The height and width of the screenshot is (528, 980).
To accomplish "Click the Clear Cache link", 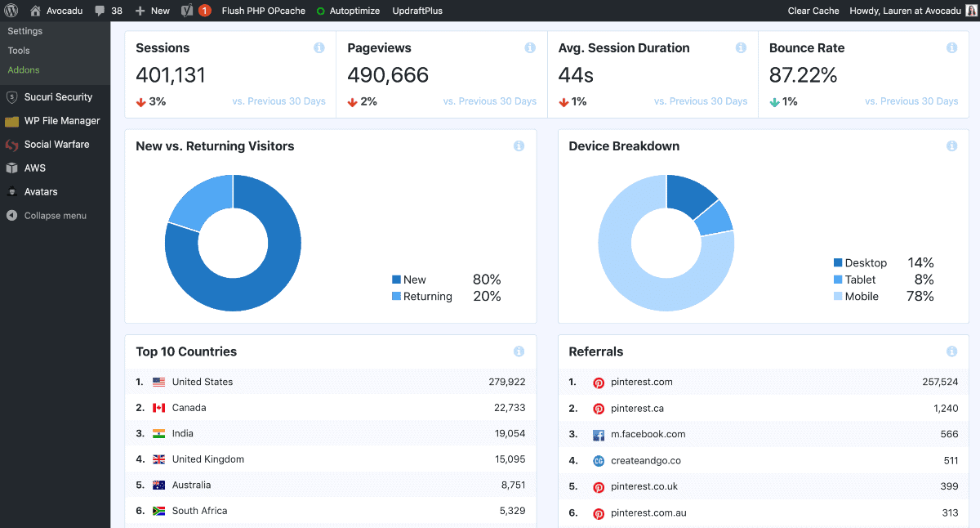I will pos(813,11).
